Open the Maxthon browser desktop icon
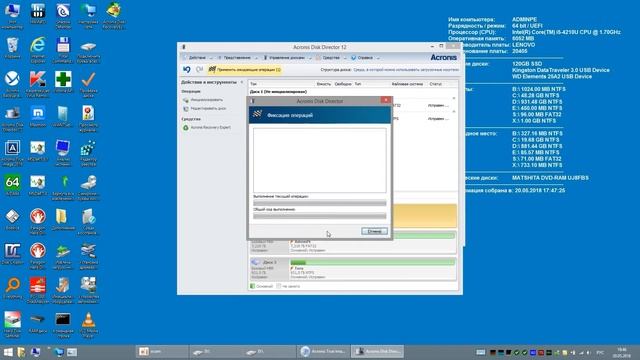The width and height of the screenshot is (640, 360). click(x=38, y=116)
